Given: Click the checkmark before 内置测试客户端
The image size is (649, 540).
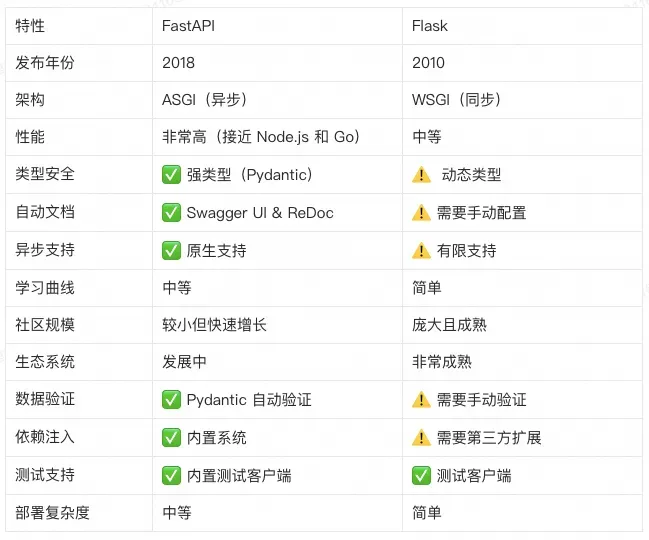Looking at the screenshot, I should [171, 475].
